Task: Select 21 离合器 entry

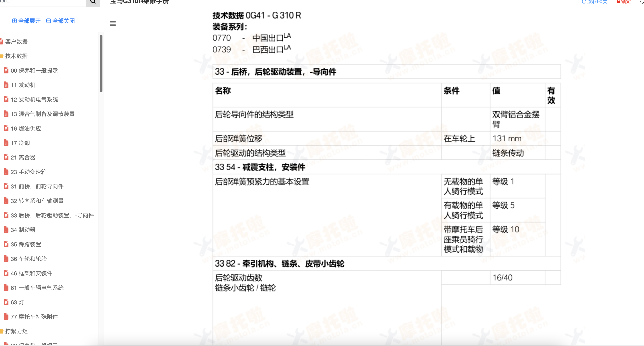Action: coord(23,157)
